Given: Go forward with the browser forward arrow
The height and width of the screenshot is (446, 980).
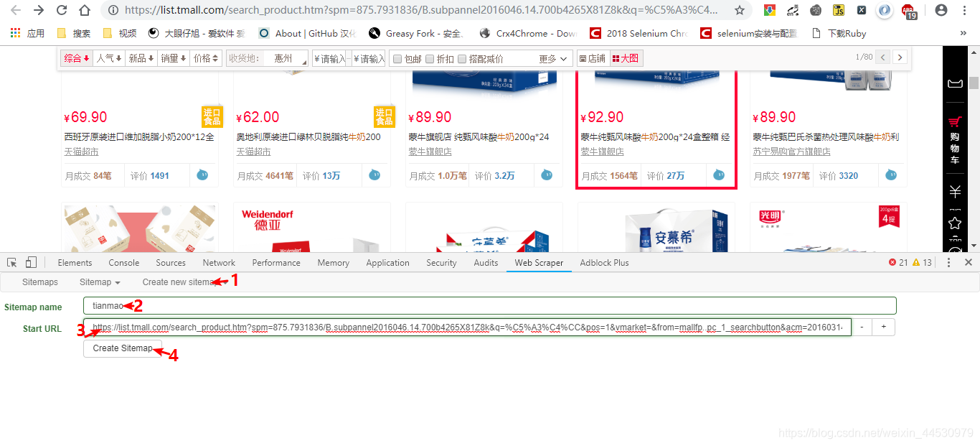Looking at the screenshot, I should pyautogui.click(x=39, y=10).
